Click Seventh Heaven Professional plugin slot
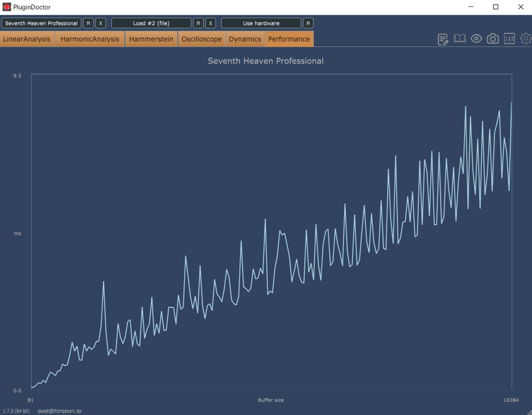Screen dimensions: 532x415 tap(42, 23)
